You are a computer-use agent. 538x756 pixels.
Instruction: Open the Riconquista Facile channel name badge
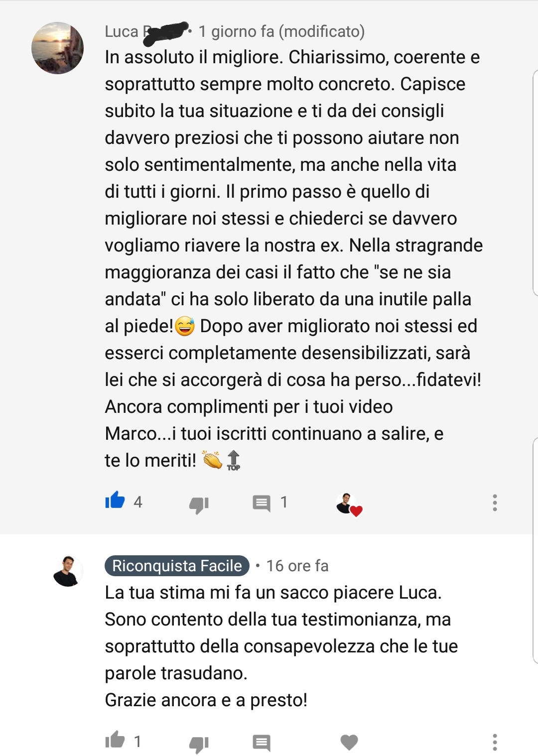point(177,566)
